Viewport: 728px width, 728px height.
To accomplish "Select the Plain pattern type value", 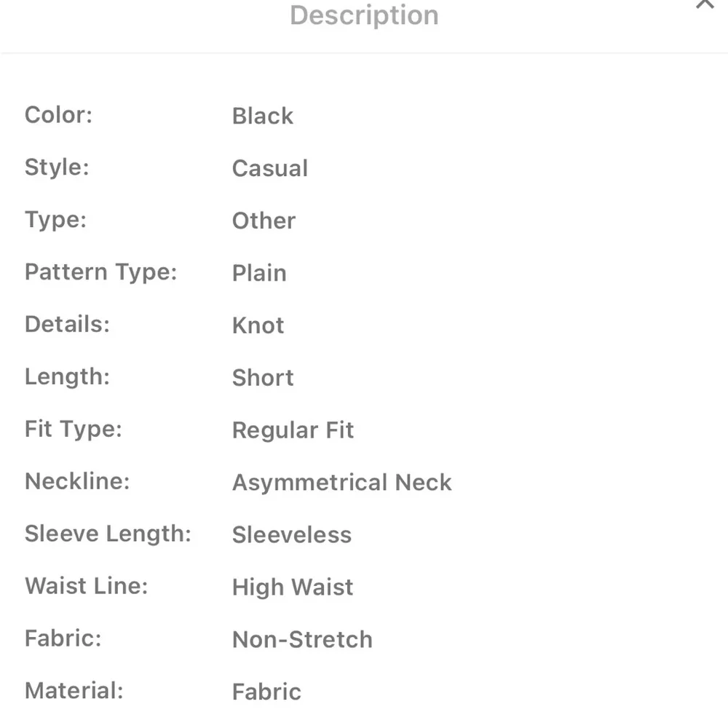I will point(259,273).
